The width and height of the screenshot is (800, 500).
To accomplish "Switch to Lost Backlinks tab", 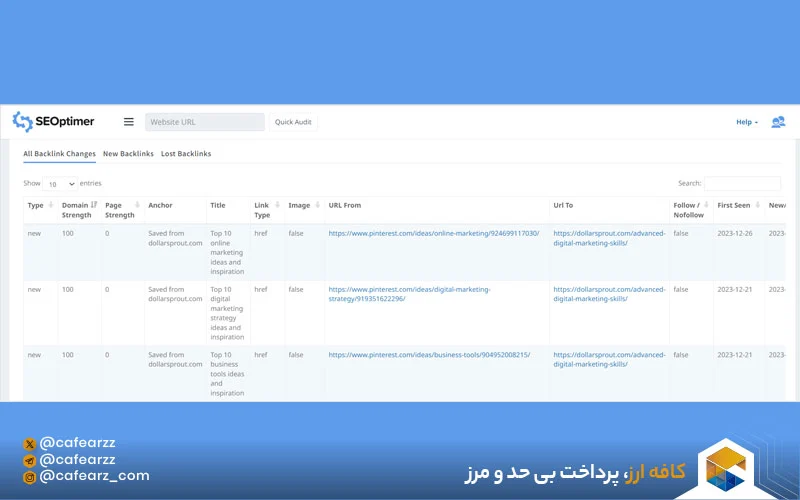I will 186,154.
